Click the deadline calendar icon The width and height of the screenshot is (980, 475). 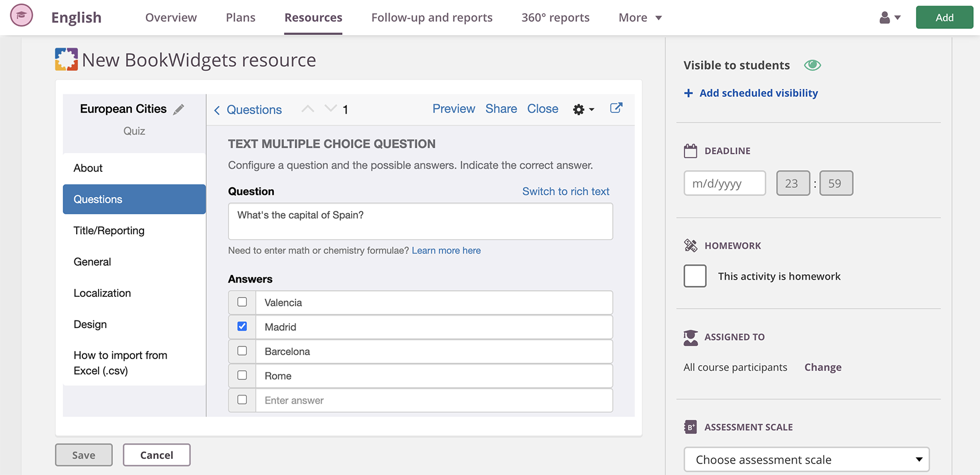[x=690, y=151]
